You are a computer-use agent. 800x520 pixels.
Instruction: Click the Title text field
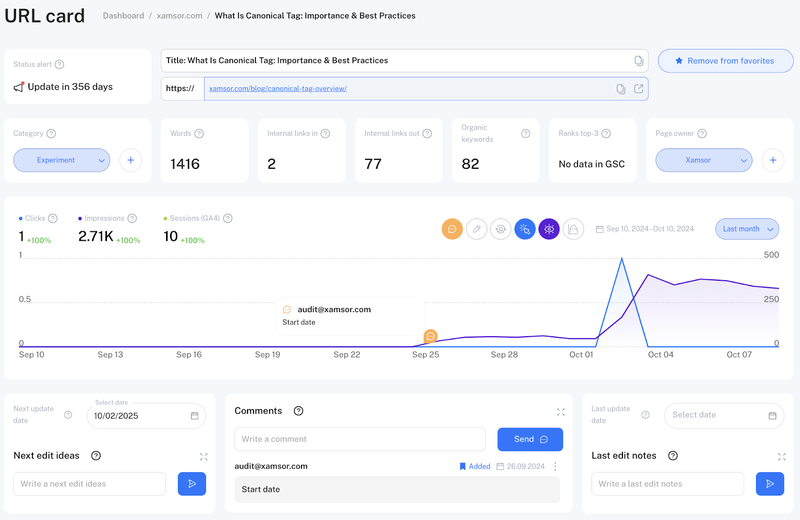coord(404,61)
